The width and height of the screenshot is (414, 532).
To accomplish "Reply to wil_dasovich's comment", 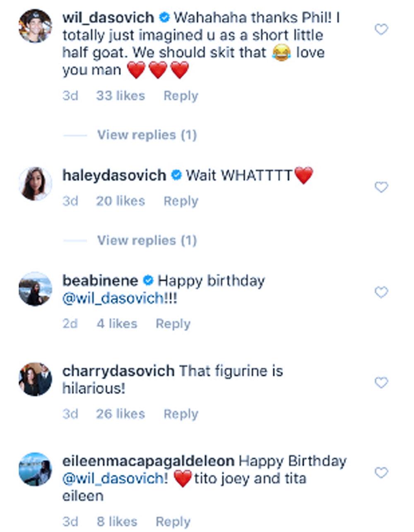I will click(x=181, y=96).
